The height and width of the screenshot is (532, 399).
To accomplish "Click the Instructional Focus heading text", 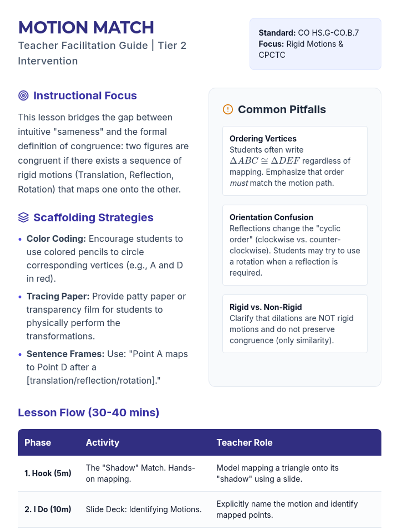I will (x=85, y=96).
